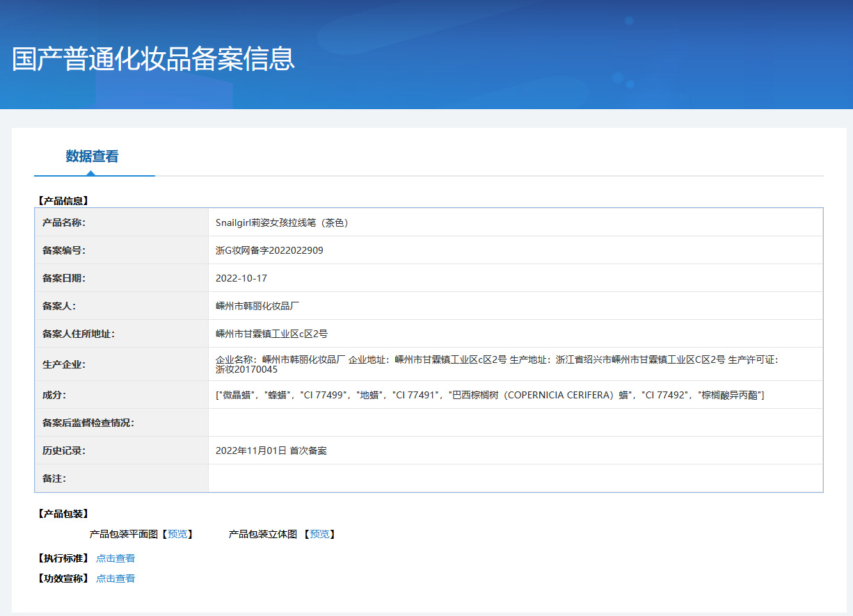The width and height of the screenshot is (853, 616).
Task: Select the 备案人住所地址: row label
Action: [79, 334]
